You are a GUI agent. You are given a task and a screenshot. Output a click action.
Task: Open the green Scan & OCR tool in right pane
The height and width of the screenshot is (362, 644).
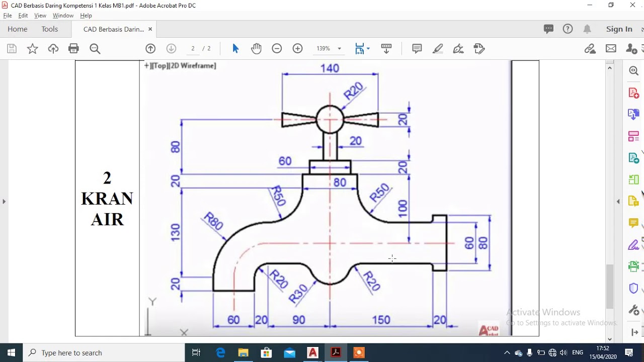point(633,266)
